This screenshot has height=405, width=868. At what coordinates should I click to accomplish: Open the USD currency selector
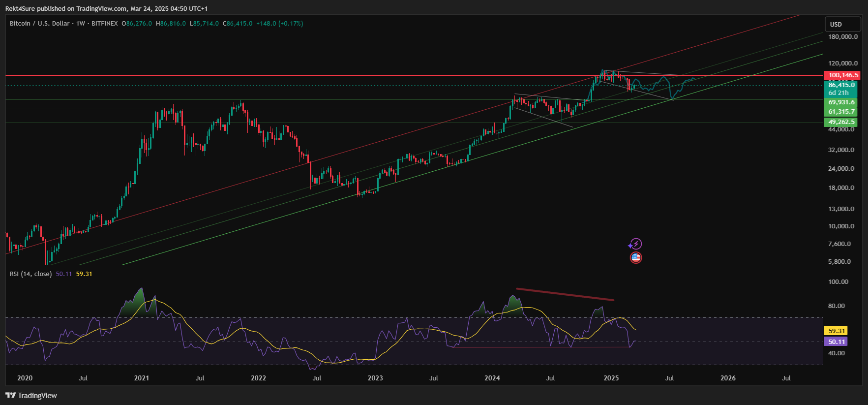[843, 24]
